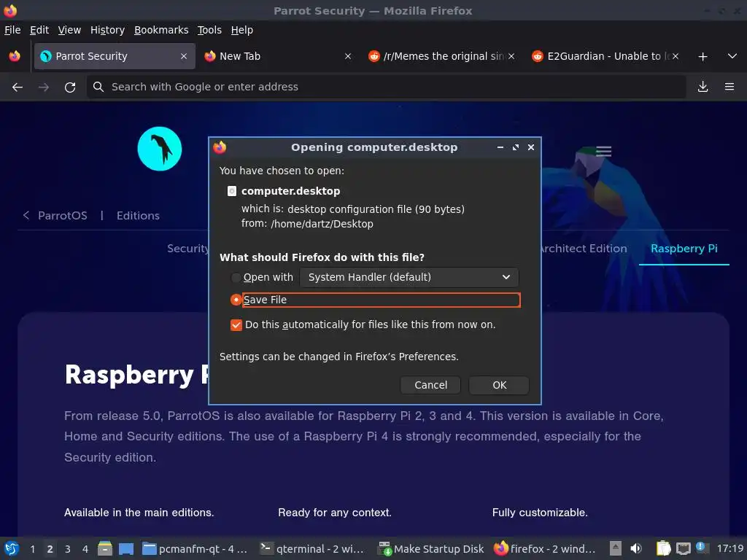This screenshot has width=747, height=560.
Task: Uncheck Do this automatically for files checkbox
Action: point(236,324)
